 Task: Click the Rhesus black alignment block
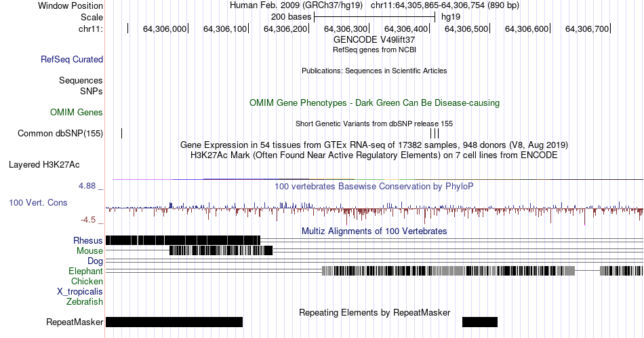pos(183,240)
